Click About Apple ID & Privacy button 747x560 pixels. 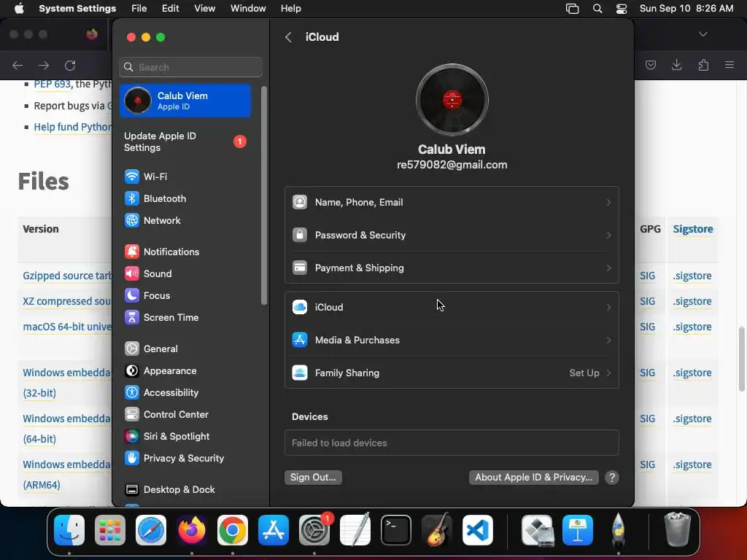tap(533, 478)
